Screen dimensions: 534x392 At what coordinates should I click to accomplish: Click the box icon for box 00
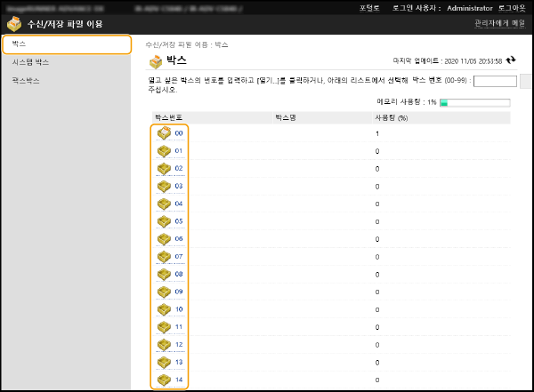[164, 133]
